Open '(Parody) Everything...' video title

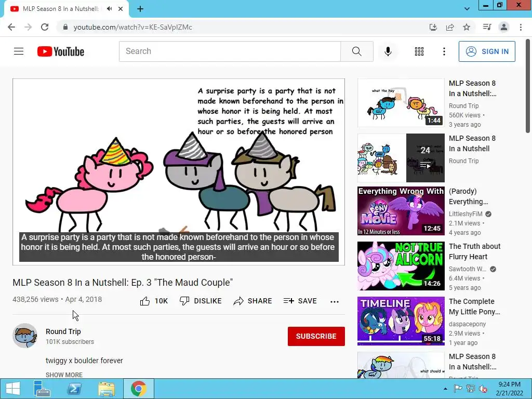pos(468,196)
